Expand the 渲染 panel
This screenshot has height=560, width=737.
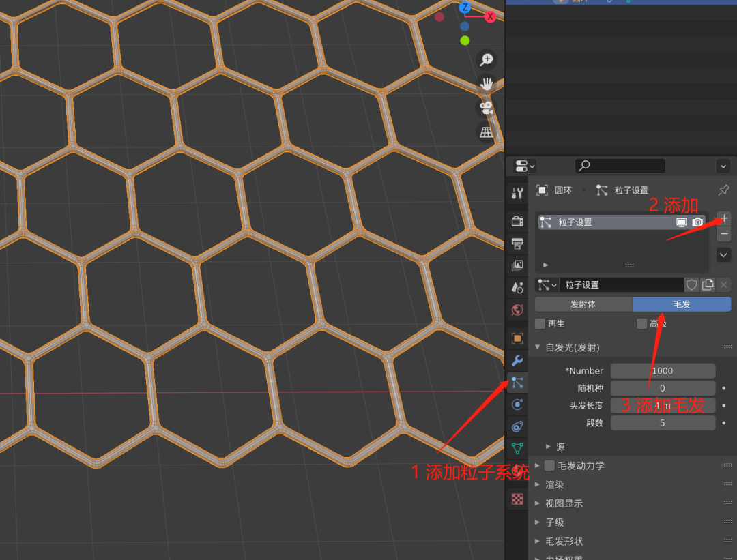(x=538, y=484)
